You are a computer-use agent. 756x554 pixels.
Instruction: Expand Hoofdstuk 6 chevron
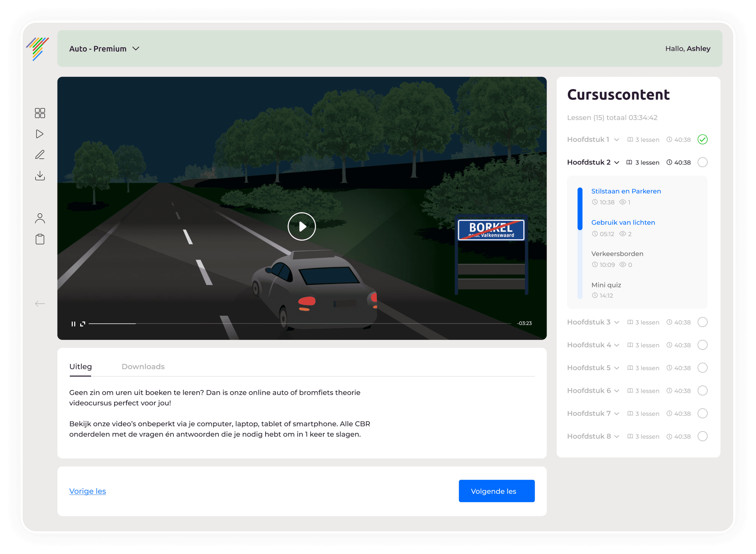coord(617,391)
